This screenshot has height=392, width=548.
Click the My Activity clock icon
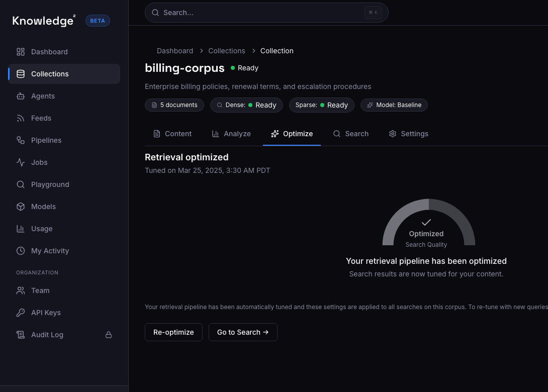[21, 251]
